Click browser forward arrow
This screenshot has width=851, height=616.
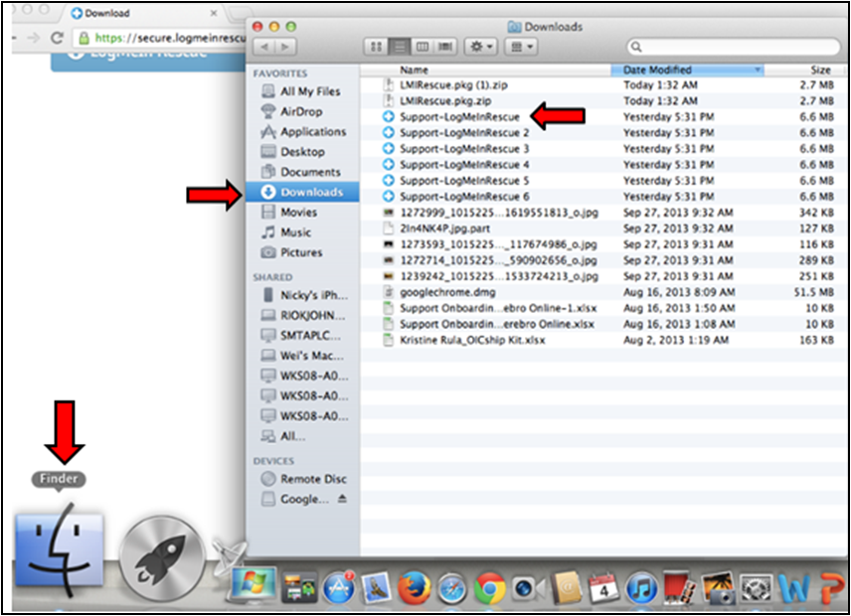pyautogui.click(x=34, y=38)
